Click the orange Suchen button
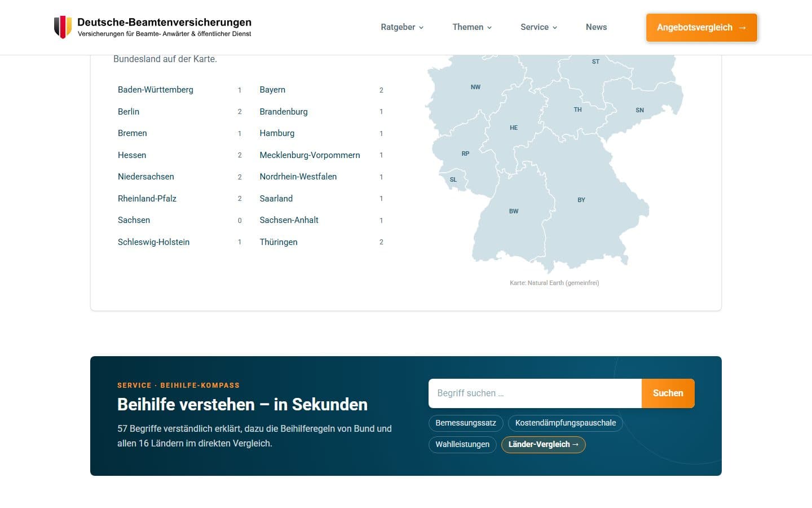Image resolution: width=812 pixels, height=508 pixels. coord(668,393)
